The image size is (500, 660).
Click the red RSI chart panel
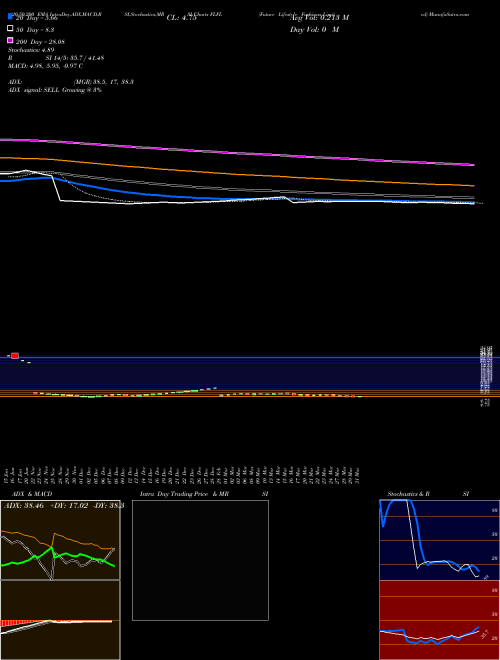(439, 620)
